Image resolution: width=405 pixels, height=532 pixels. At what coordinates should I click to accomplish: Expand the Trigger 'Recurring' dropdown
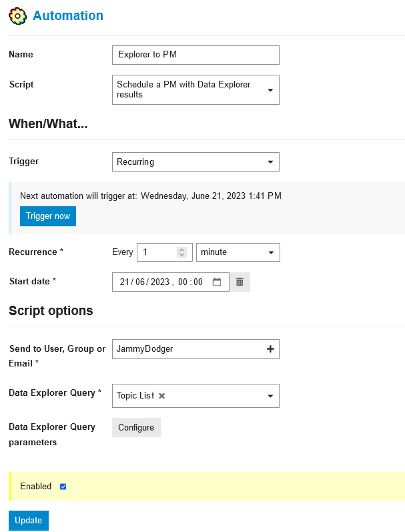click(195, 162)
